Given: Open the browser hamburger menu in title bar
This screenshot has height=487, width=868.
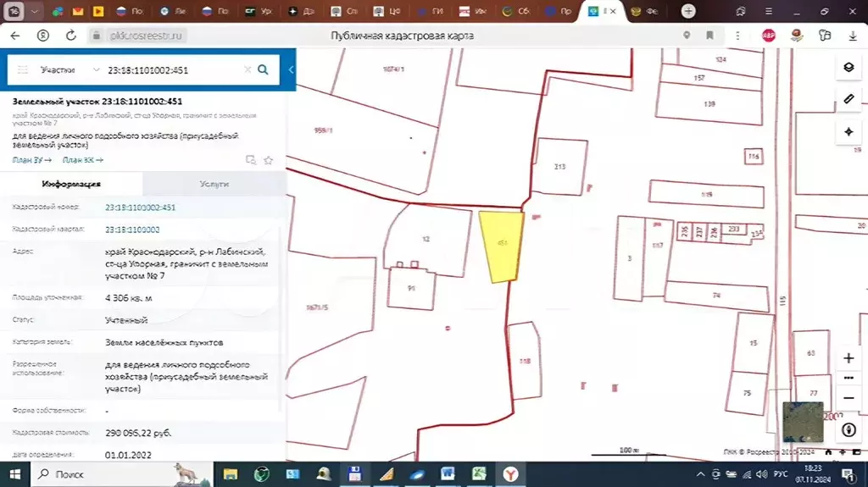Looking at the screenshot, I should 768,11.
